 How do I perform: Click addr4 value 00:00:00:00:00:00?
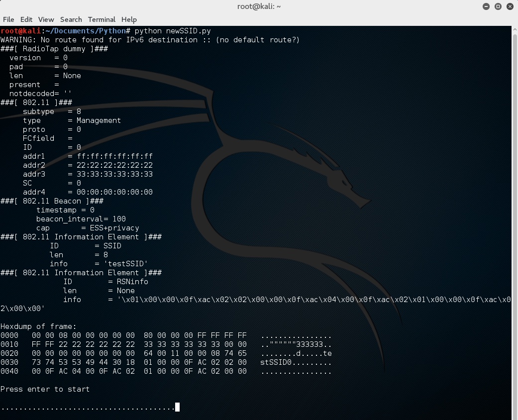point(114,192)
